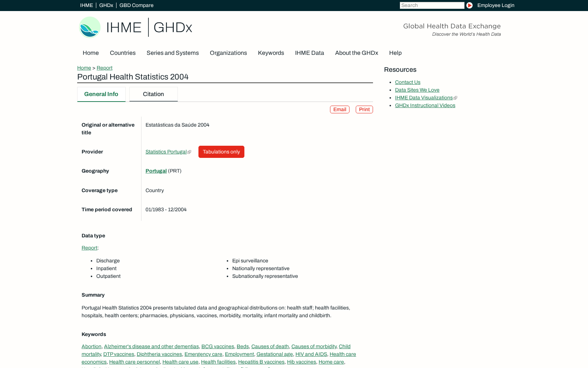
Task: Open Data Sites We Love link
Action: coord(417,90)
